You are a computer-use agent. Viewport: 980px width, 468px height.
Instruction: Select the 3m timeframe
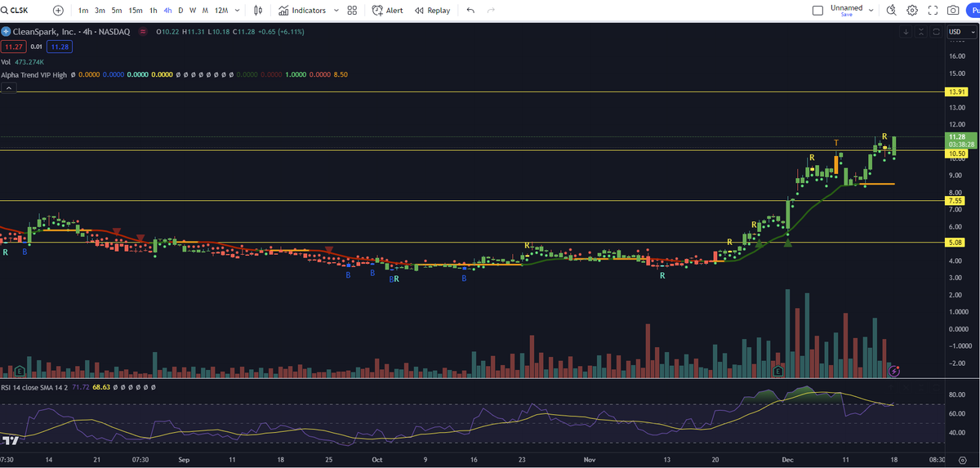tap(100, 11)
